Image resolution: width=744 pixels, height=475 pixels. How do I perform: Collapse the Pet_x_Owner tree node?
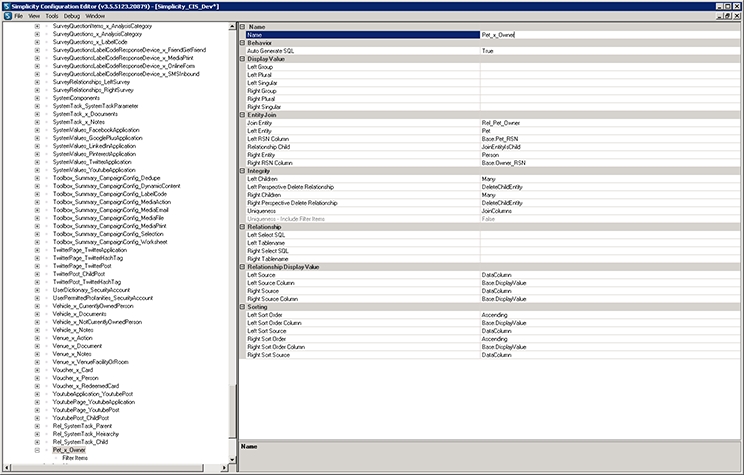tap(37, 450)
